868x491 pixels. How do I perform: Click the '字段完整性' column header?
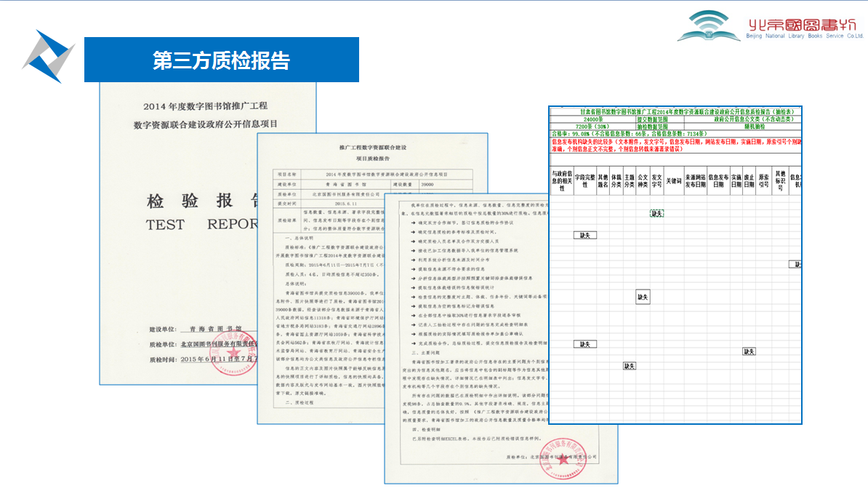[x=584, y=180]
